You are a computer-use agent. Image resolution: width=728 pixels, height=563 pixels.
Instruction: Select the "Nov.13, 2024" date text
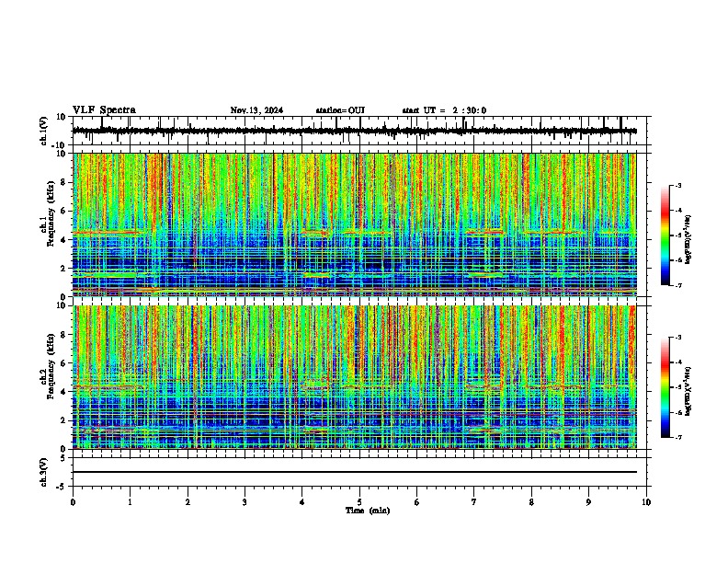click(256, 110)
